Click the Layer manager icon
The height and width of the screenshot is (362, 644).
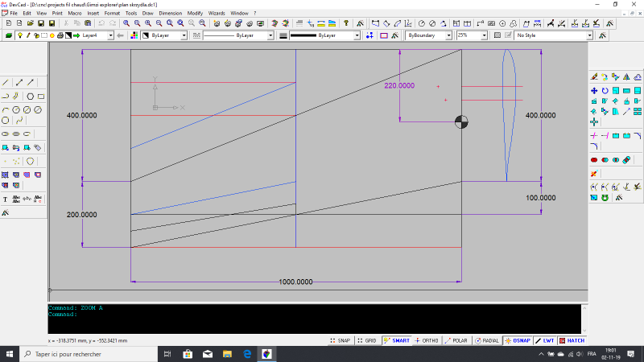[x=8, y=35]
